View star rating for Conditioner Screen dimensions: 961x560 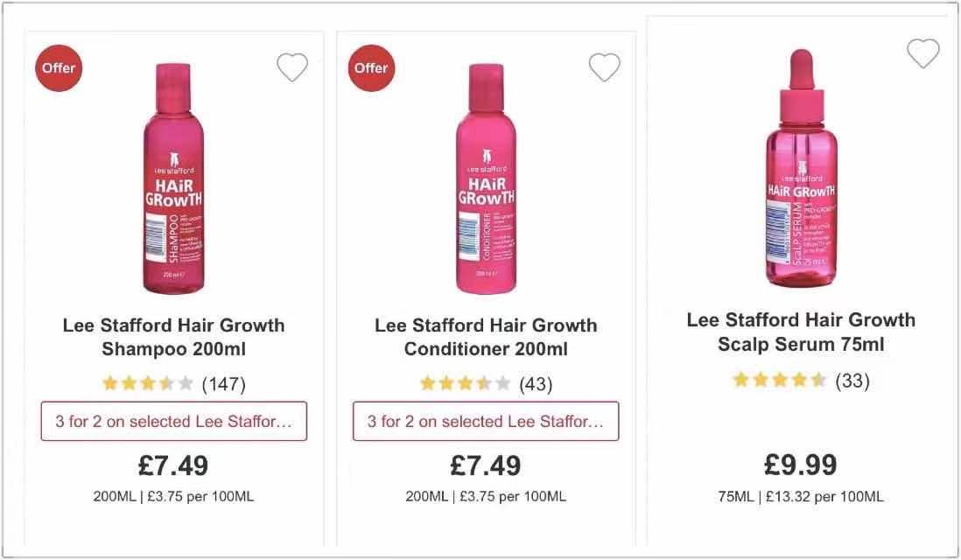[x=465, y=383]
